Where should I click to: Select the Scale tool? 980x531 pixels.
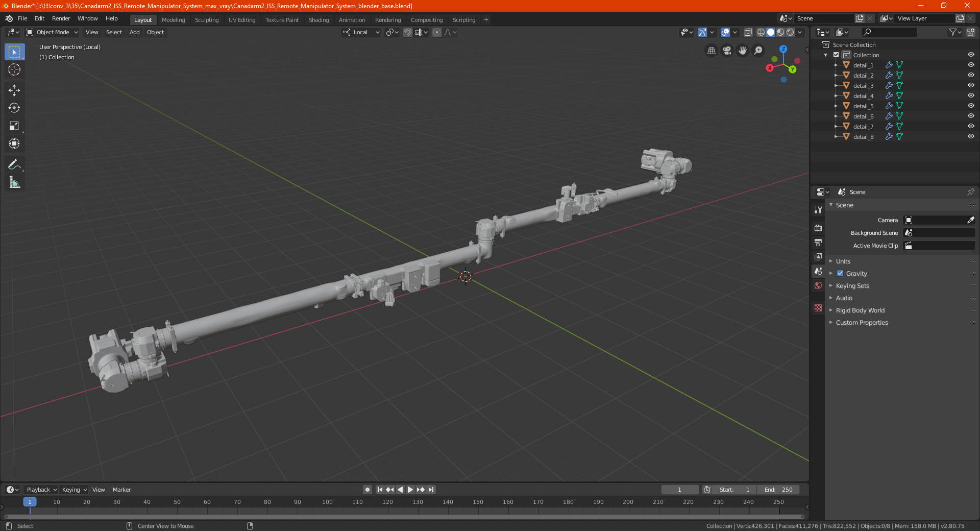point(14,126)
